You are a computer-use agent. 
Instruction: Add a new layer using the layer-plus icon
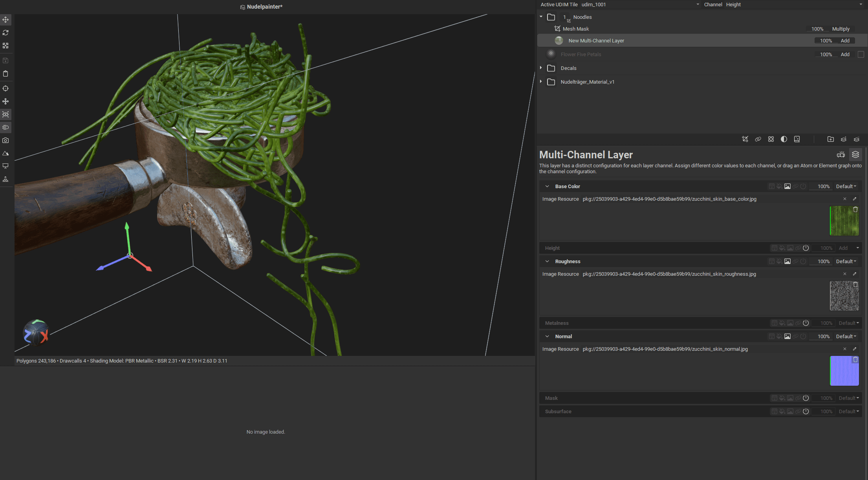pos(844,139)
